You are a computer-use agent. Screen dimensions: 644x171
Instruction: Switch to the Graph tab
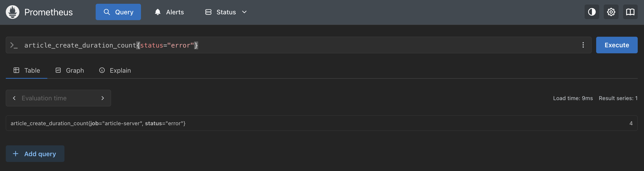click(x=70, y=70)
